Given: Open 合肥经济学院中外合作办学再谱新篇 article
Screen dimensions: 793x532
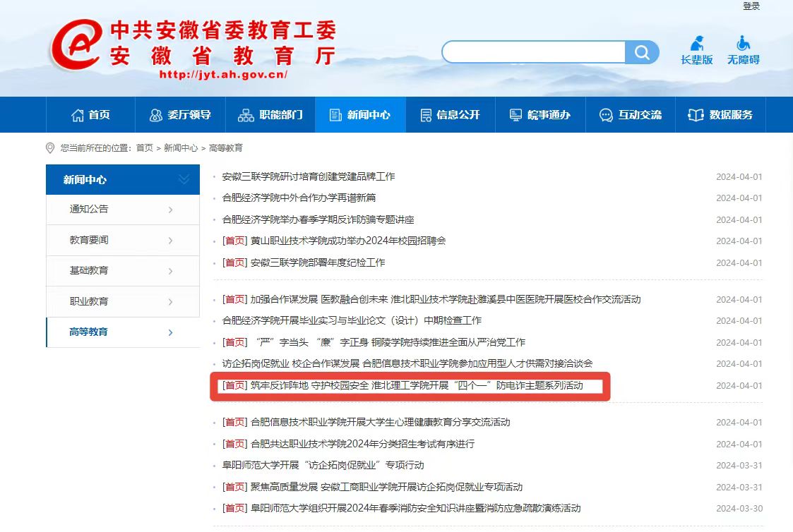Looking at the screenshot, I should click(299, 198).
